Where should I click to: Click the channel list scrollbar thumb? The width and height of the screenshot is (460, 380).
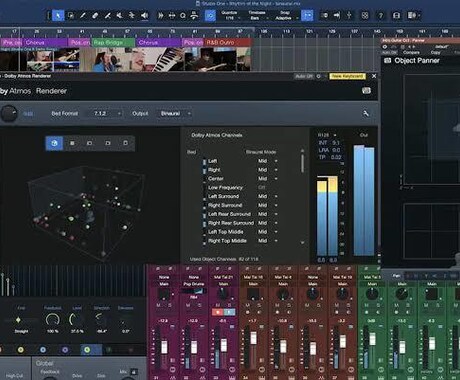(x=302, y=163)
